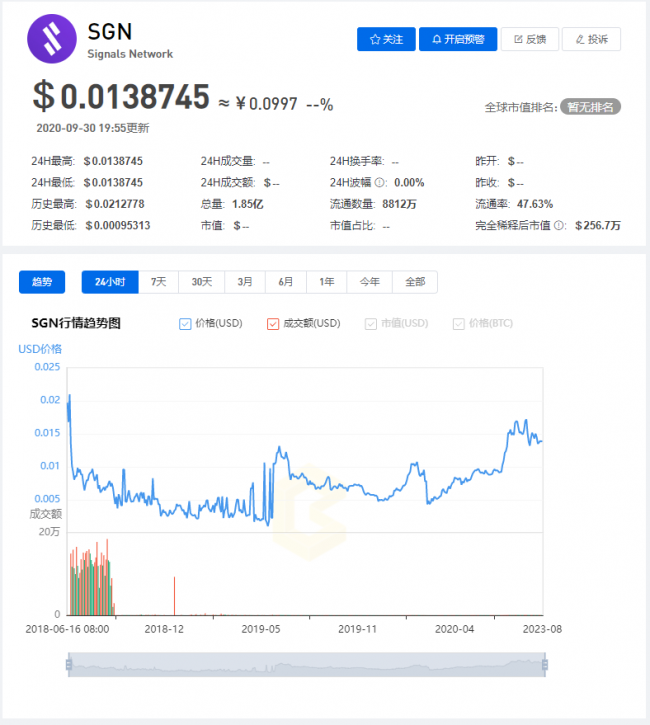Click the USD价格 axis label
650x725 pixels.
pos(40,349)
